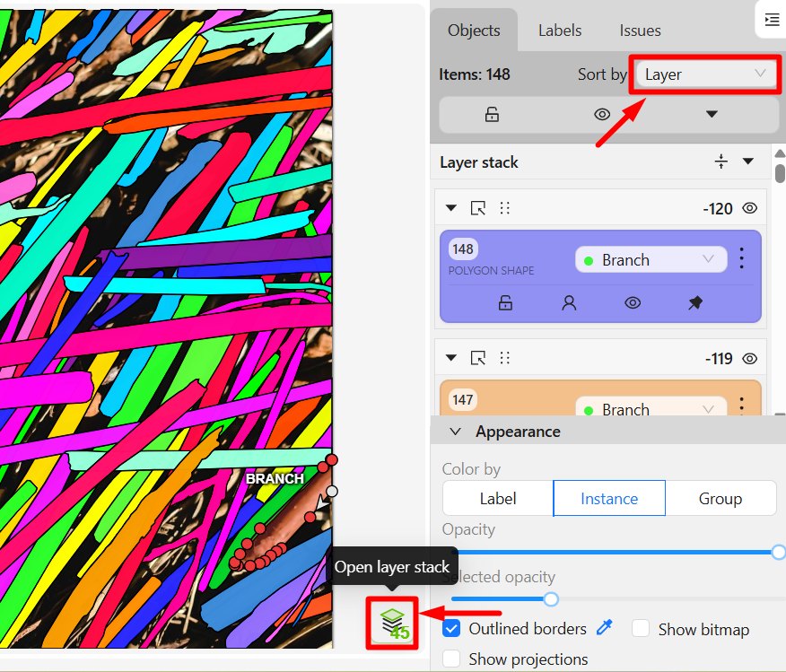
Task: Lock object 148
Action: (x=505, y=302)
